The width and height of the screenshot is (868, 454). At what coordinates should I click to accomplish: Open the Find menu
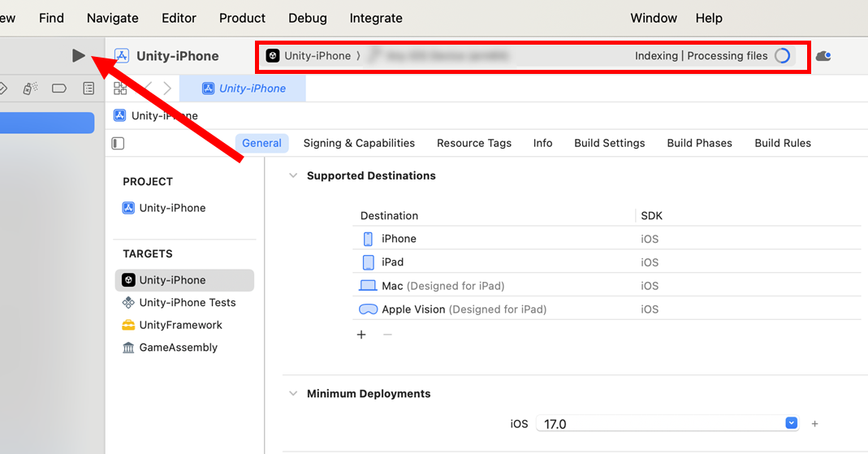tap(51, 18)
